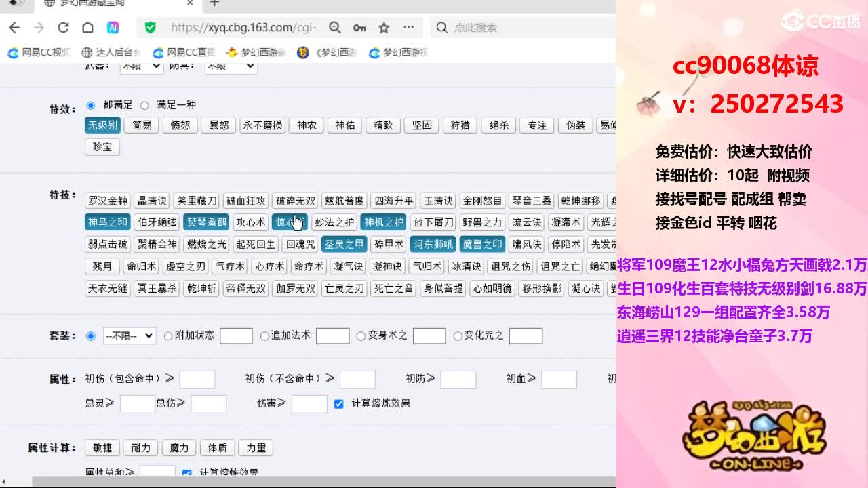Select the 起死回生 skill button
The image size is (868, 488).
pos(255,244)
